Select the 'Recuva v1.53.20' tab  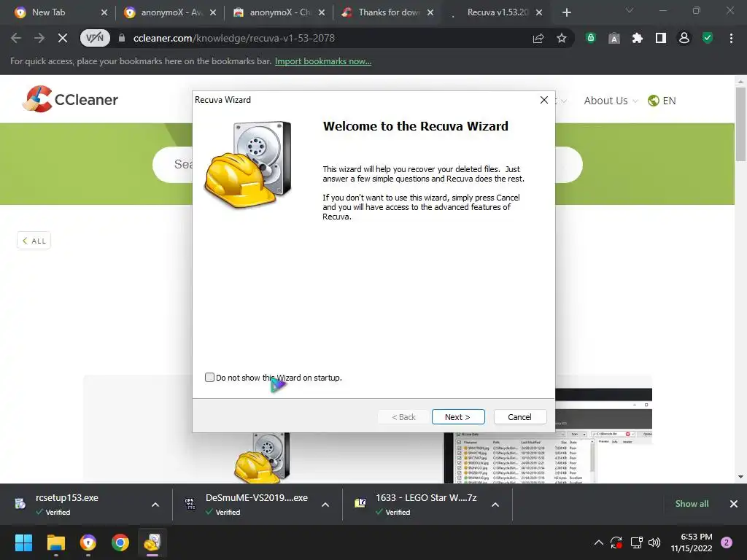pos(497,12)
